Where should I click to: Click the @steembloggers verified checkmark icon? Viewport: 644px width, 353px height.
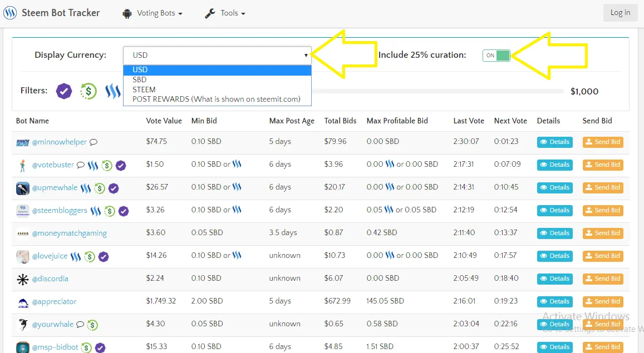(124, 211)
